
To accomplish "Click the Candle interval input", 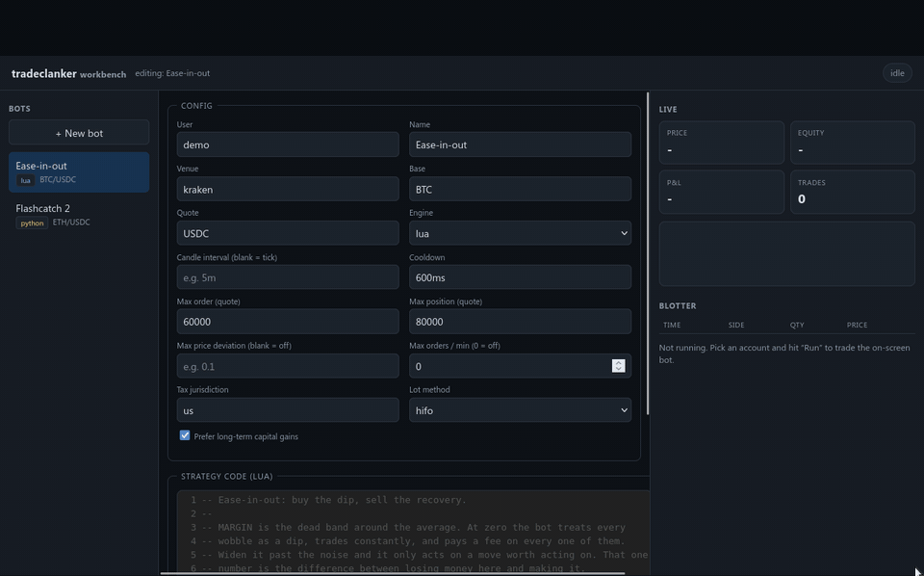I will point(288,277).
